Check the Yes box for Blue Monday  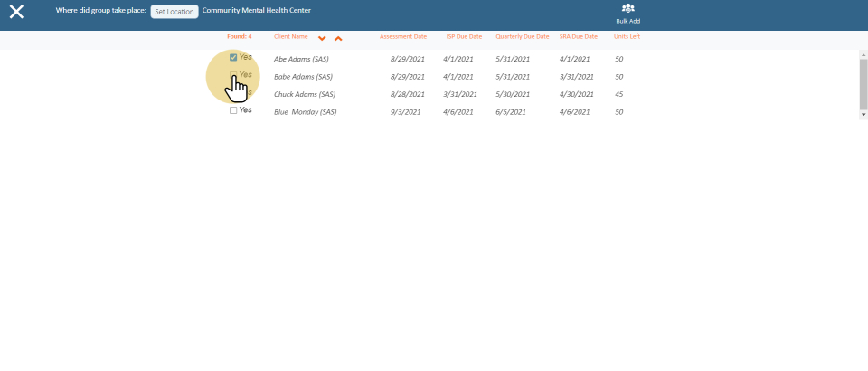click(x=233, y=110)
